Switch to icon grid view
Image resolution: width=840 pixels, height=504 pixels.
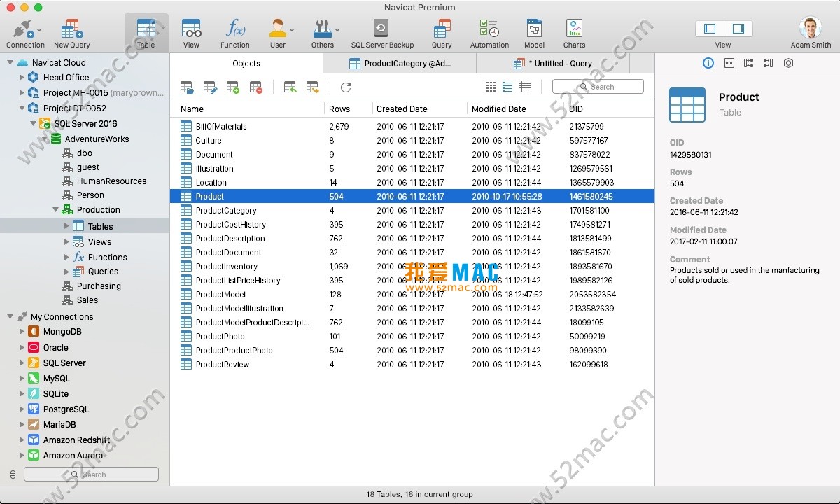(x=491, y=87)
